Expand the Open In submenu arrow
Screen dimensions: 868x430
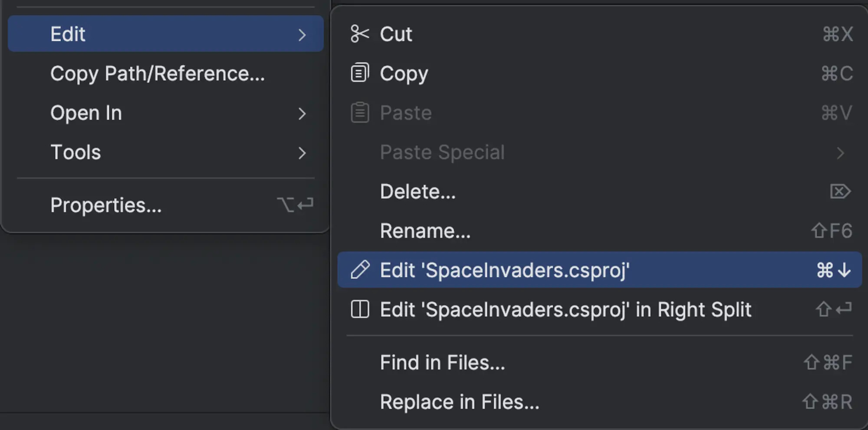point(302,114)
